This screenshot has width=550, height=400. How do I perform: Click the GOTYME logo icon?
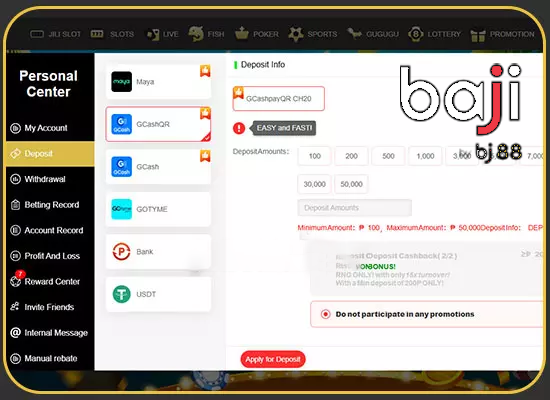coord(121,209)
